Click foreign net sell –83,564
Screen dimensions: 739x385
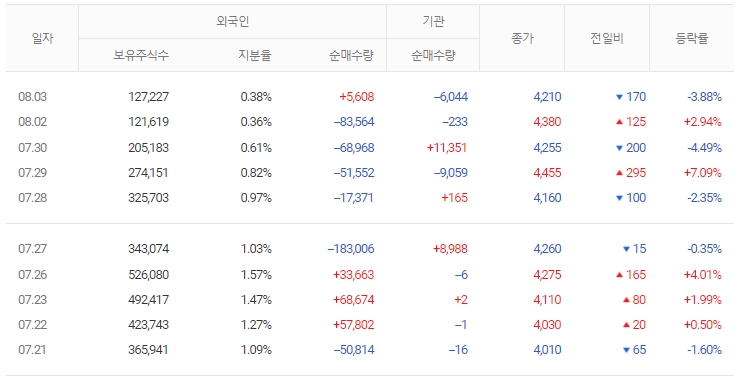[354, 122]
